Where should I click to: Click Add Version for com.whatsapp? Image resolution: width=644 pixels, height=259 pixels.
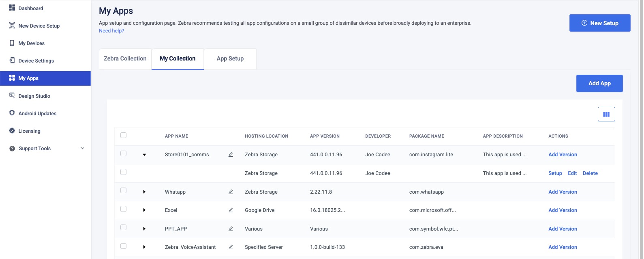[563, 192]
